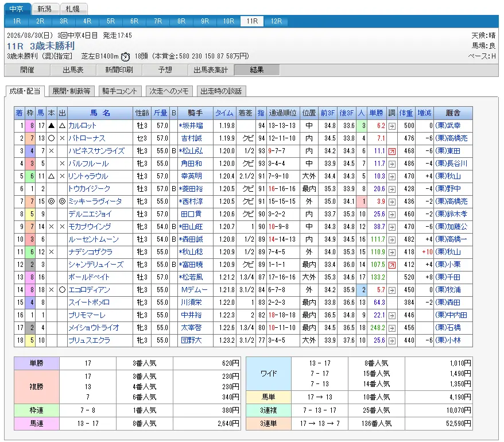Screen dimensions: 504x442
Task: Switch to the 新潟 racecourse tab
Action: (x=45, y=9)
